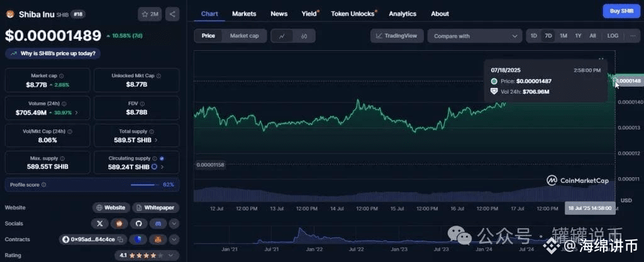Switch chart to Market cap mode
This screenshot has height=262, width=644.
(245, 36)
